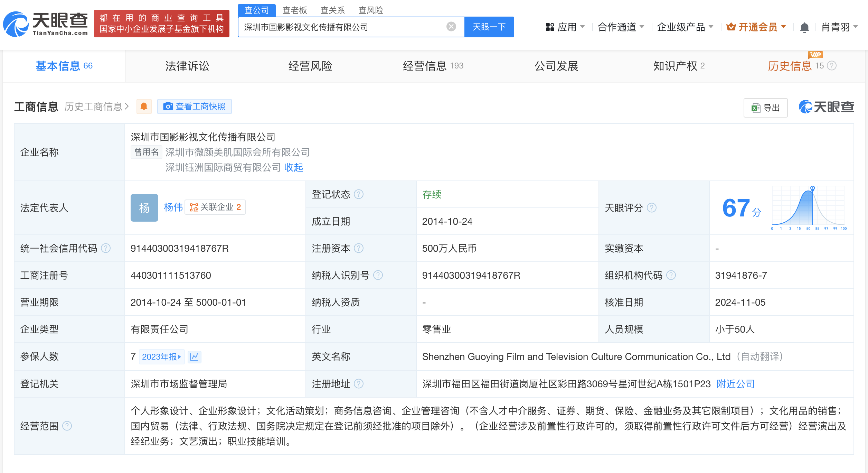
Task: Click the Excel icon in 导出 button
Action: point(756,108)
